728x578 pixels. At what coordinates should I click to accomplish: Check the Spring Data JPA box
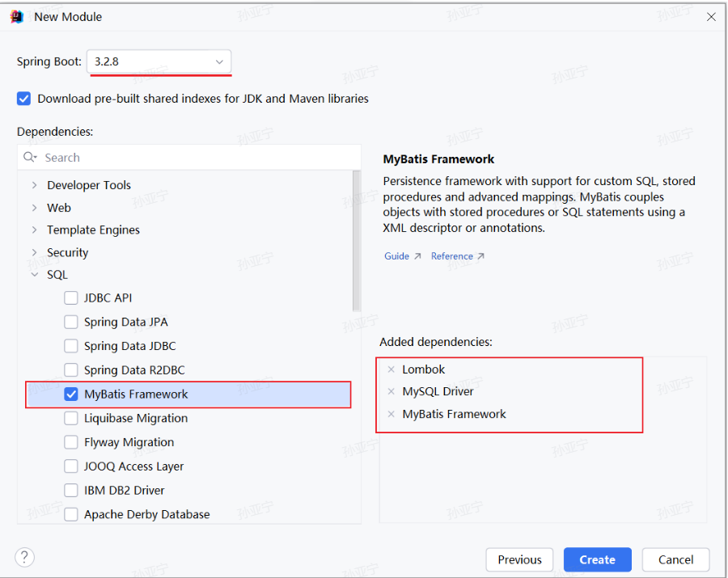pyautogui.click(x=71, y=322)
